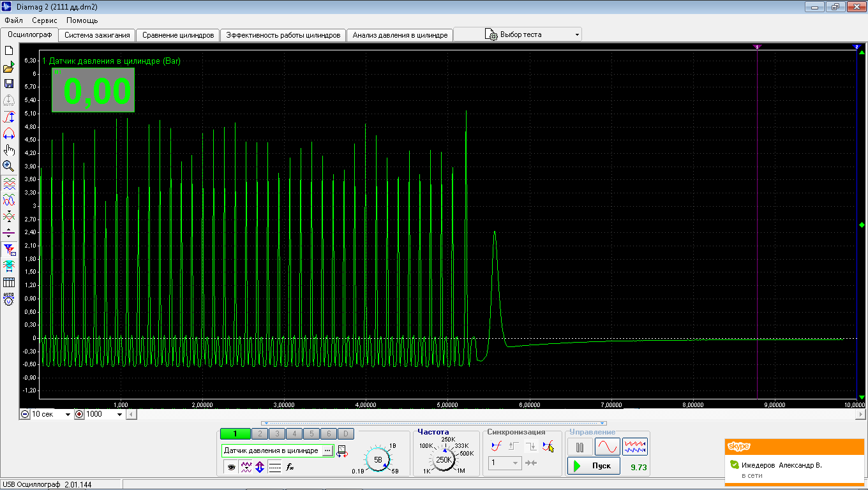This screenshot has width=868, height=490.
Task: Activate the hand pan tool
Action: tap(9, 151)
